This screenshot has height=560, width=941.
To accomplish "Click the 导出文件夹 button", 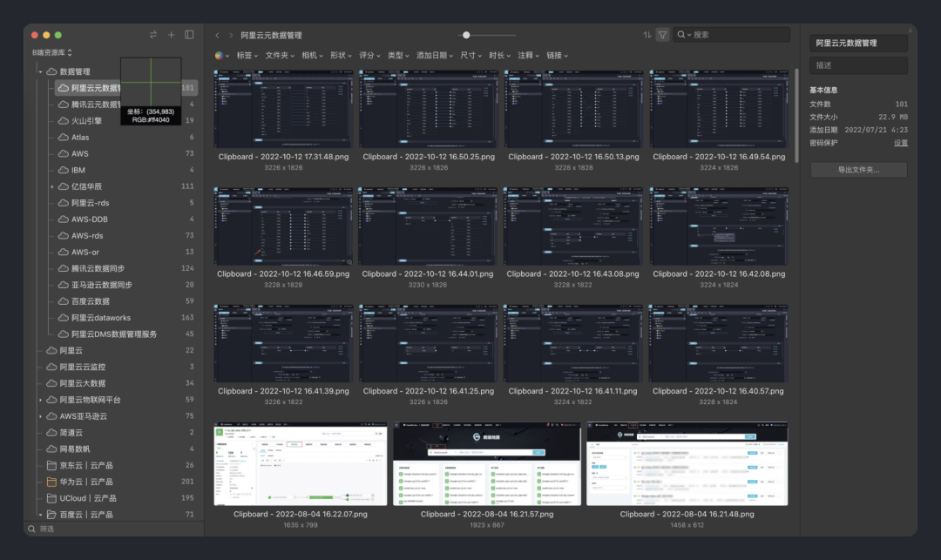I will 858,170.
